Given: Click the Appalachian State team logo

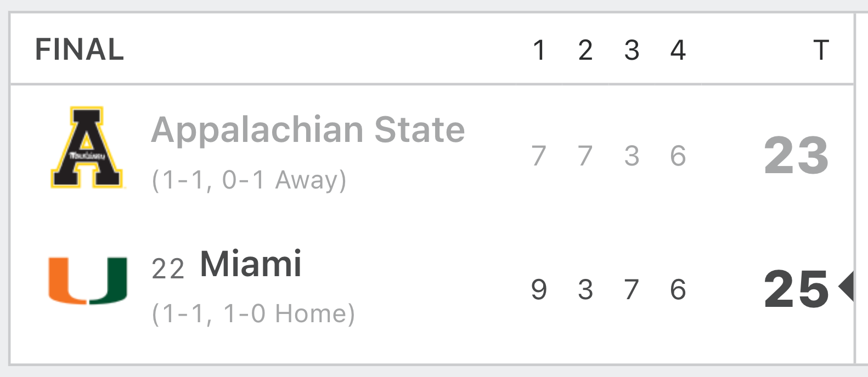Looking at the screenshot, I should [x=87, y=147].
